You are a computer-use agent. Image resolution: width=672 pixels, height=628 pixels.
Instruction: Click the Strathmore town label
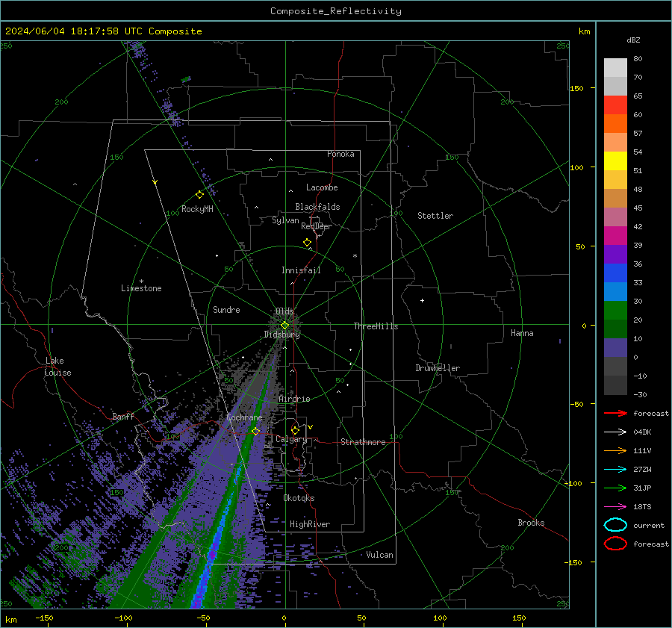tap(363, 442)
